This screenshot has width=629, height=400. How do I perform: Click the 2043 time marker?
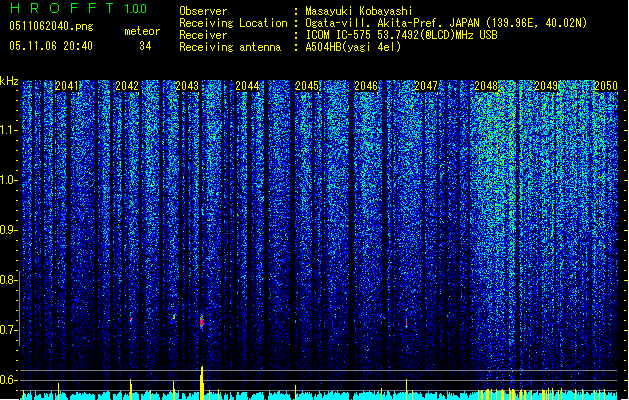pos(187,86)
